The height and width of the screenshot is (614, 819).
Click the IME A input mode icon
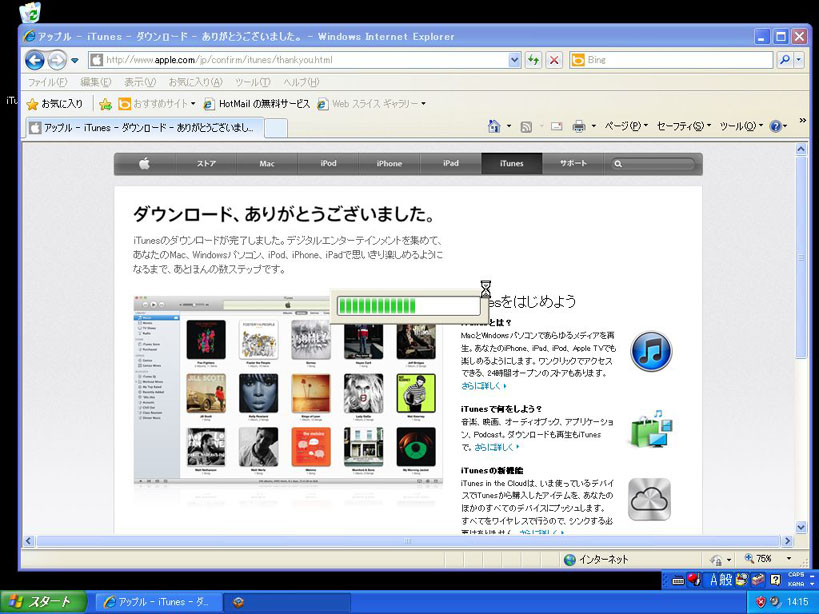click(x=713, y=580)
